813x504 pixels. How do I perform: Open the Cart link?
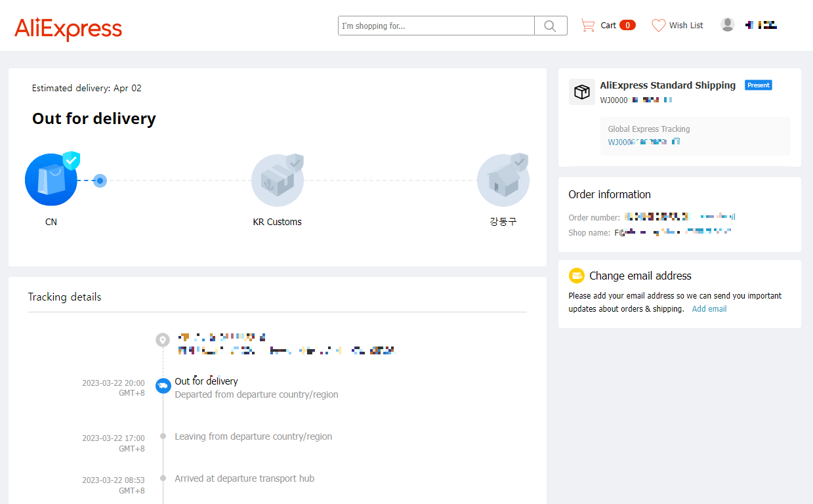(608, 26)
